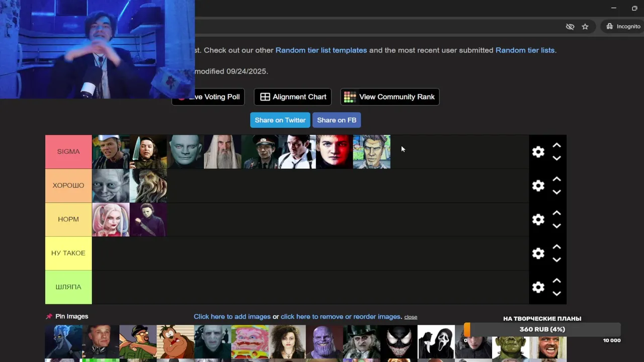This screenshot has height=362, width=644.
Task: Open settings gear for ШЛЯПА row
Action: coord(538,287)
